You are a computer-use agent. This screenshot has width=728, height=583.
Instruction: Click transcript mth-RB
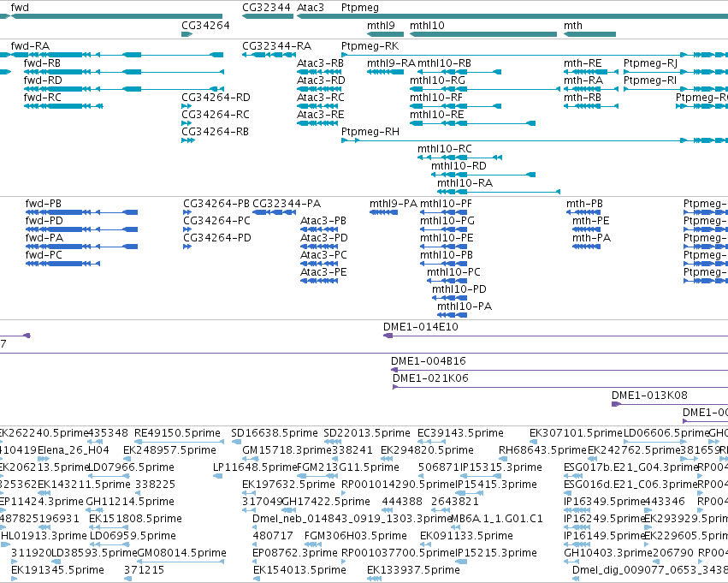coord(591,106)
